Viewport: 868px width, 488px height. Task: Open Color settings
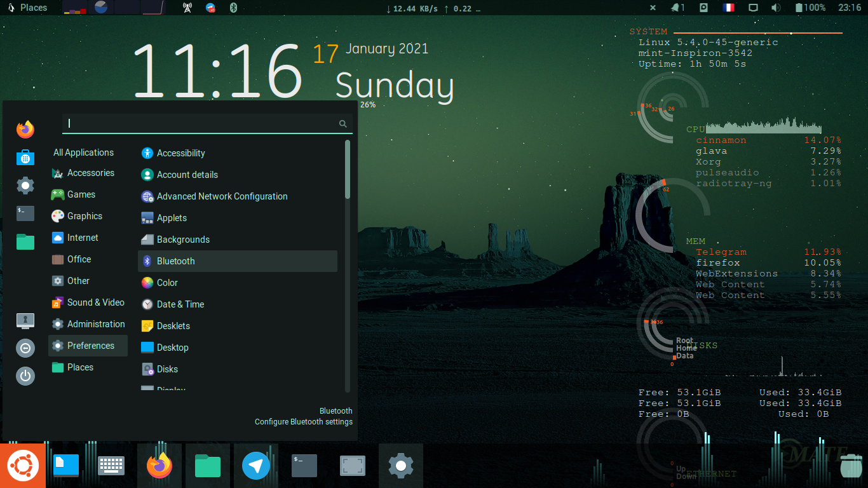[x=238, y=283]
